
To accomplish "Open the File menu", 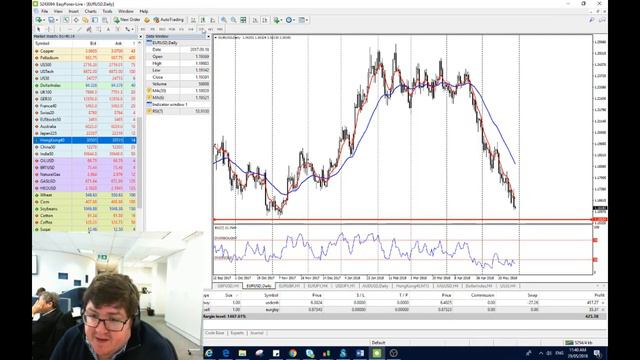I will [x=44, y=11].
